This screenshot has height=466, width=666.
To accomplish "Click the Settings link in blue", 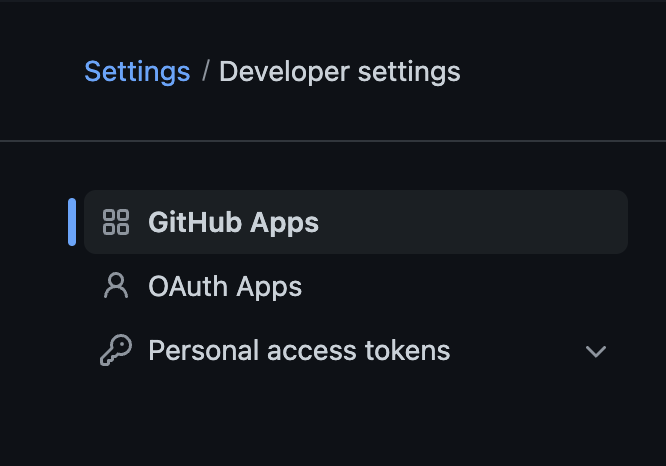I will pyautogui.click(x=137, y=71).
